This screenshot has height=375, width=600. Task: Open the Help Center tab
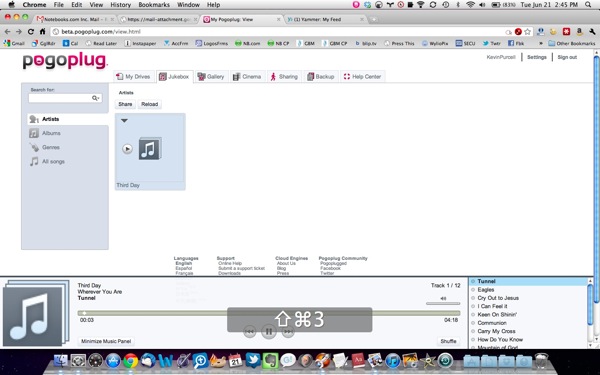pyautogui.click(x=362, y=77)
